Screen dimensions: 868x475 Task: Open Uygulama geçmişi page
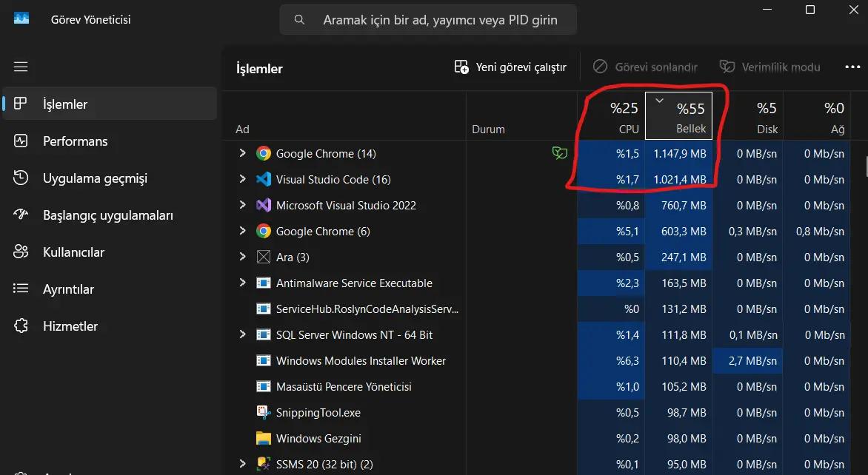(110, 178)
